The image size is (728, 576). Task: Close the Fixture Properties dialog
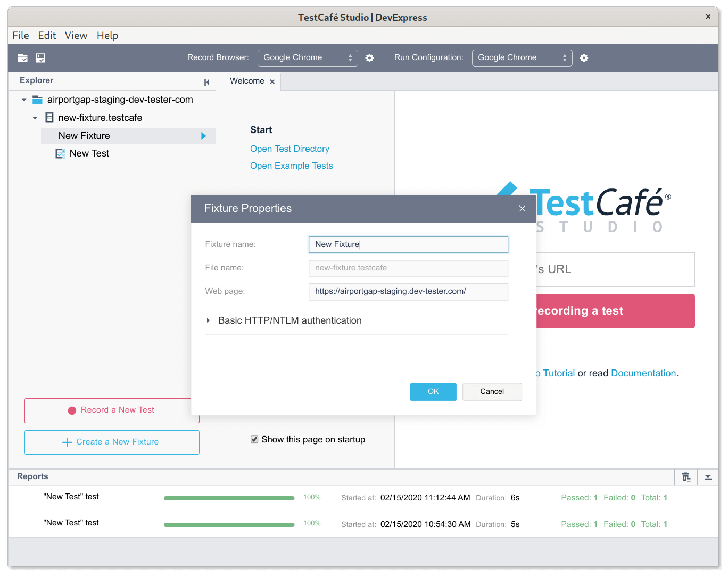coord(522,209)
